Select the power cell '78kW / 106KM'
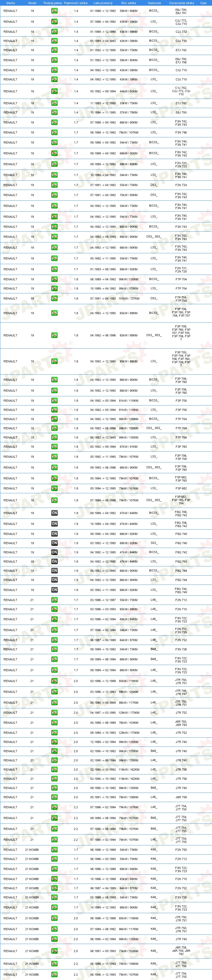212x980 pixels. [129, 797]
